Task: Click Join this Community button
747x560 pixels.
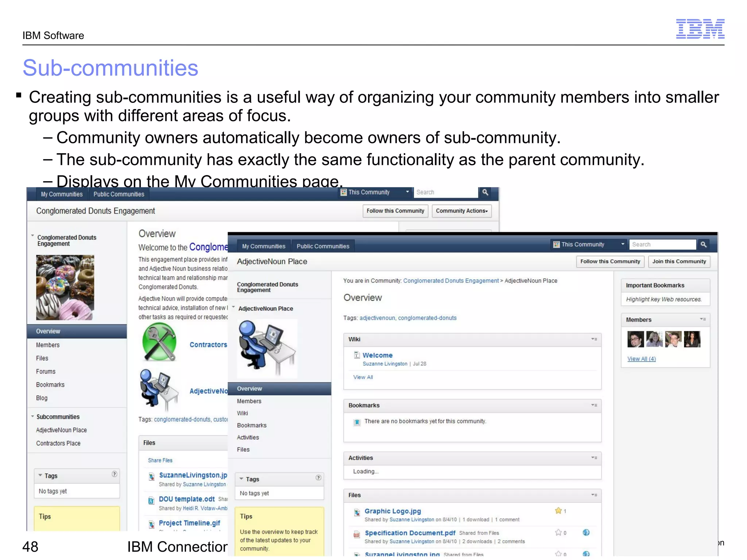Action: click(679, 261)
